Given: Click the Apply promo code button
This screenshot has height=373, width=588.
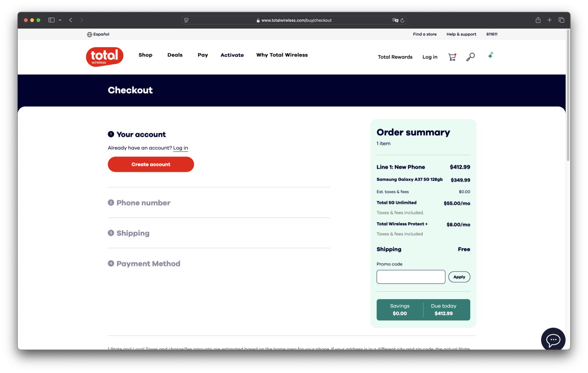Looking at the screenshot, I should coord(459,277).
